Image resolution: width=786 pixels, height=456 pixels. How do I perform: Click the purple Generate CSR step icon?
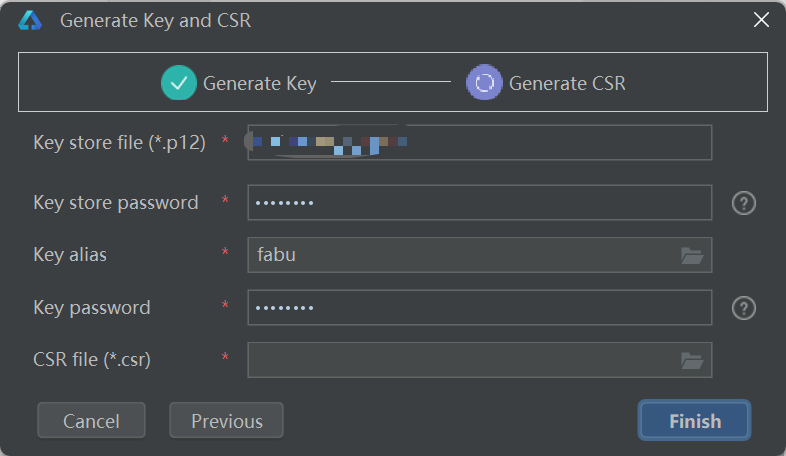pyautogui.click(x=484, y=83)
